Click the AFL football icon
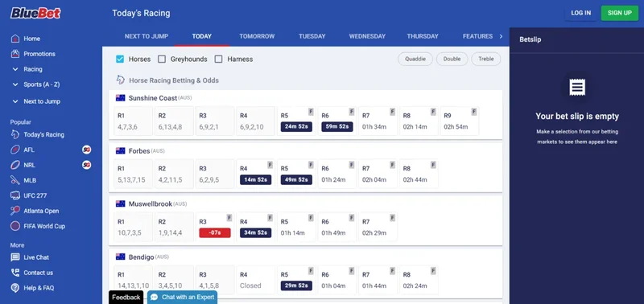The width and height of the screenshot is (644, 304). 15,150
